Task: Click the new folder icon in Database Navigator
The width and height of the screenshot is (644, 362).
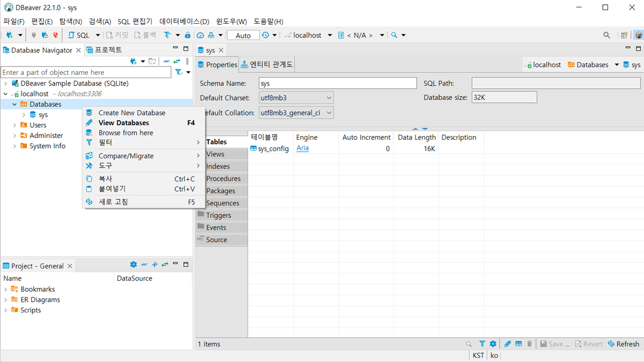Action: pos(152,61)
